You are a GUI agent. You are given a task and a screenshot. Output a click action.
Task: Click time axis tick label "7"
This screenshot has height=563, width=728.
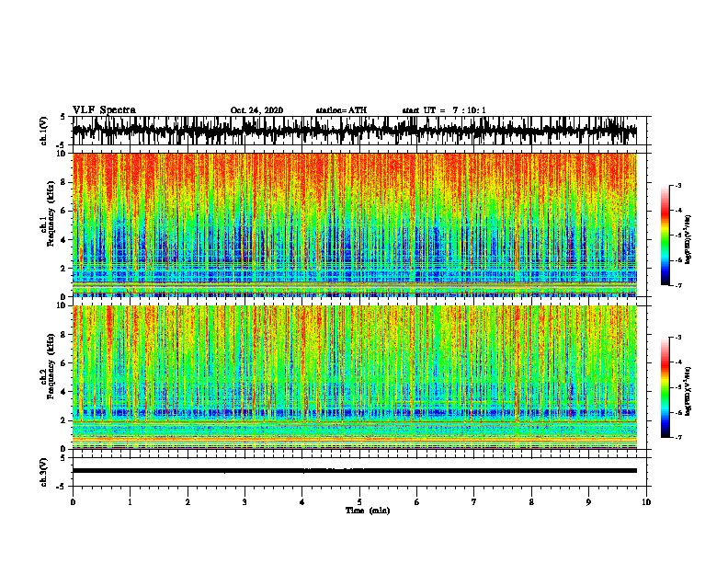474,502
